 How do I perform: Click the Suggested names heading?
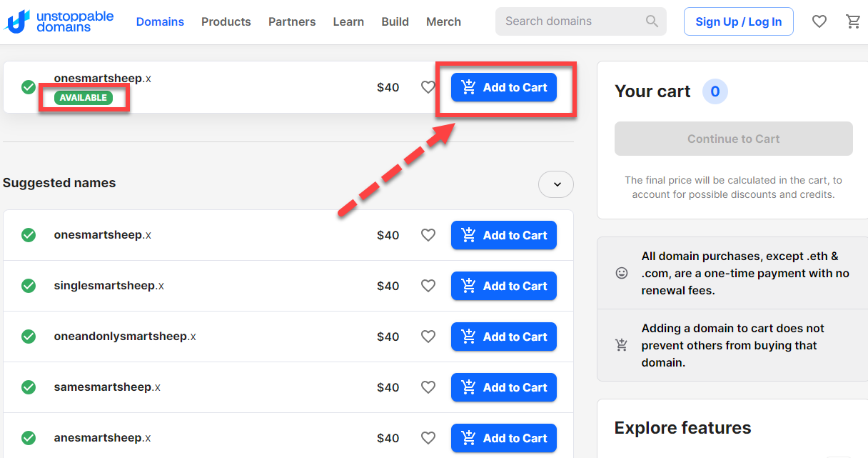[59, 183]
